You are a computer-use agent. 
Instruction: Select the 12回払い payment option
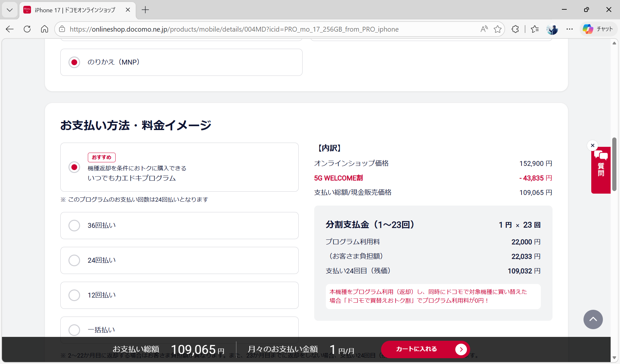(x=74, y=295)
